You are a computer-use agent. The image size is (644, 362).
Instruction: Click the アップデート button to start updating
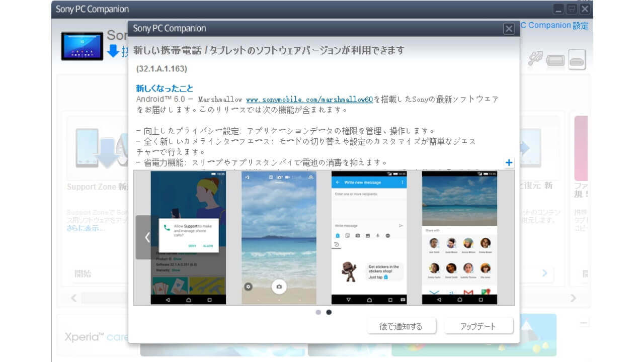point(478,326)
